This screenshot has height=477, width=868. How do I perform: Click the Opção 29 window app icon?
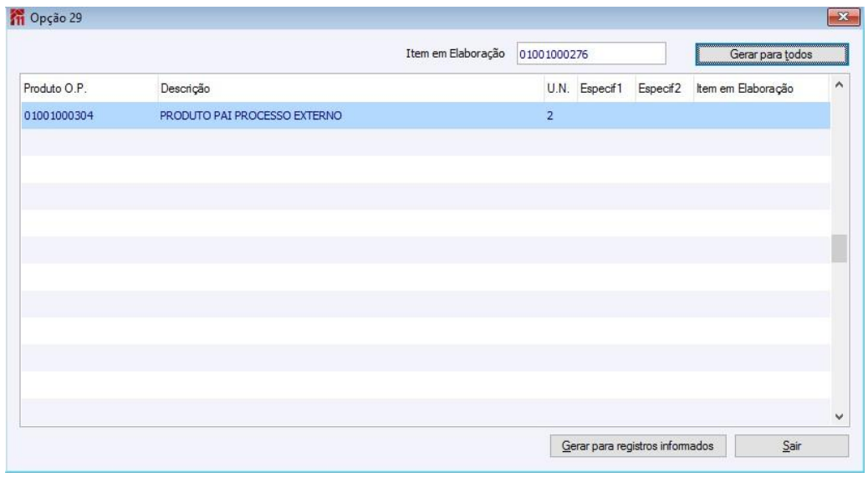point(18,18)
